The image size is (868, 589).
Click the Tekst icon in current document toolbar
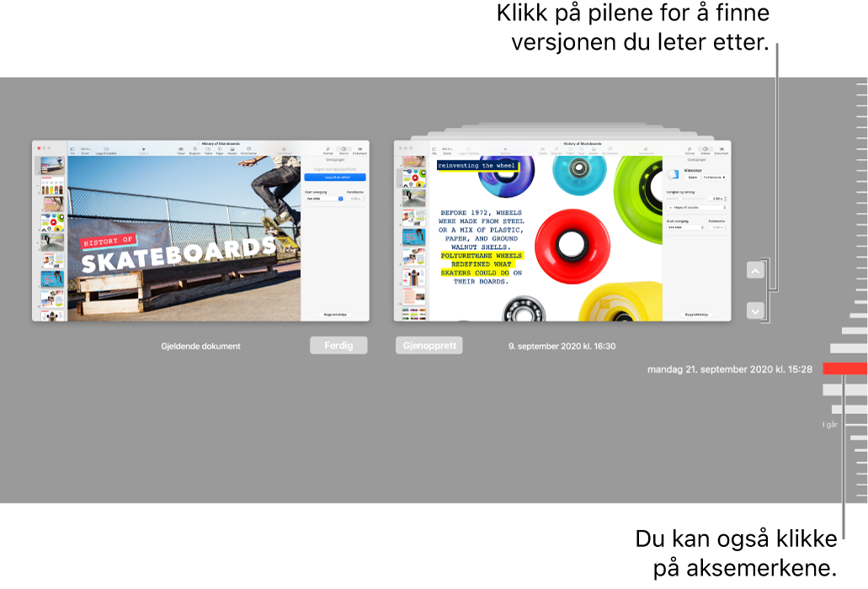coord(208,151)
